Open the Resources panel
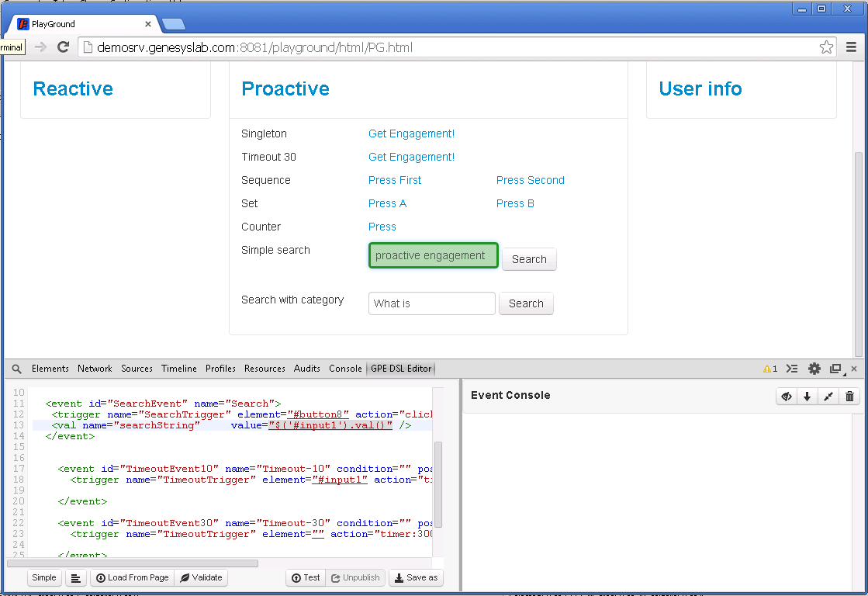 [x=265, y=369]
